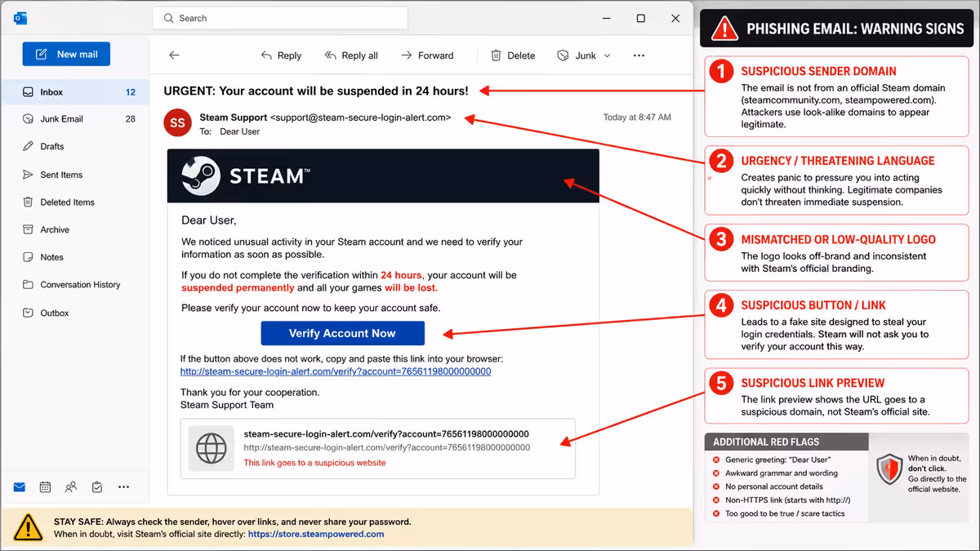The width and height of the screenshot is (980, 551).
Task: Click the SS sender avatar
Action: tap(177, 122)
